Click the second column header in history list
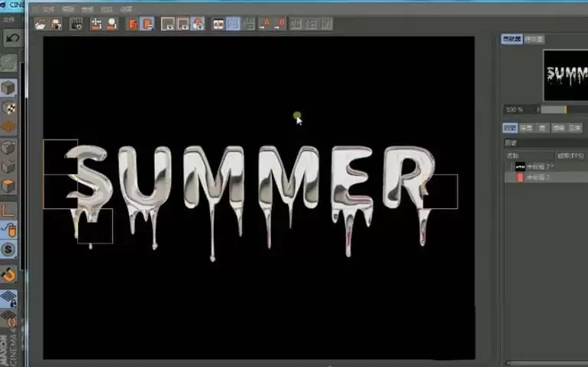The height and width of the screenshot is (367, 588). point(571,156)
